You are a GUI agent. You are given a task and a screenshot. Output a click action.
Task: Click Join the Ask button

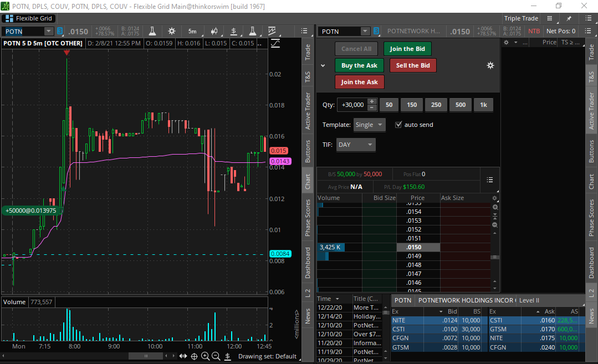359,82
